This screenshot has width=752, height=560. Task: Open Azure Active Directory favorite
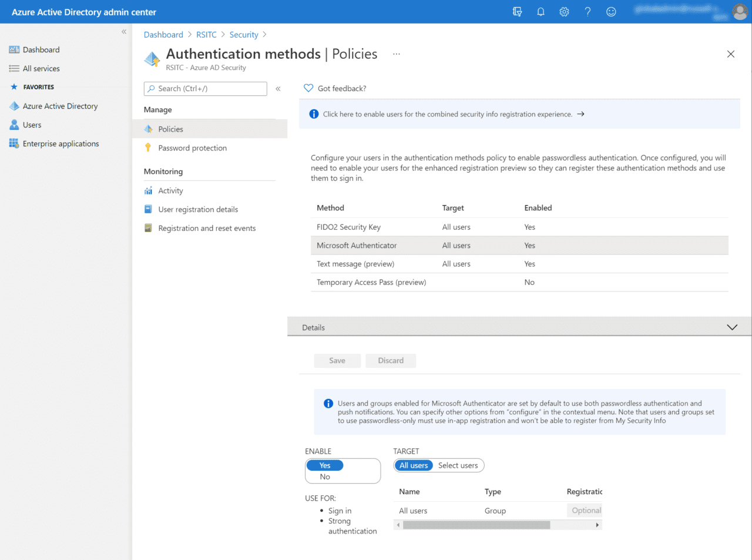pos(60,106)
